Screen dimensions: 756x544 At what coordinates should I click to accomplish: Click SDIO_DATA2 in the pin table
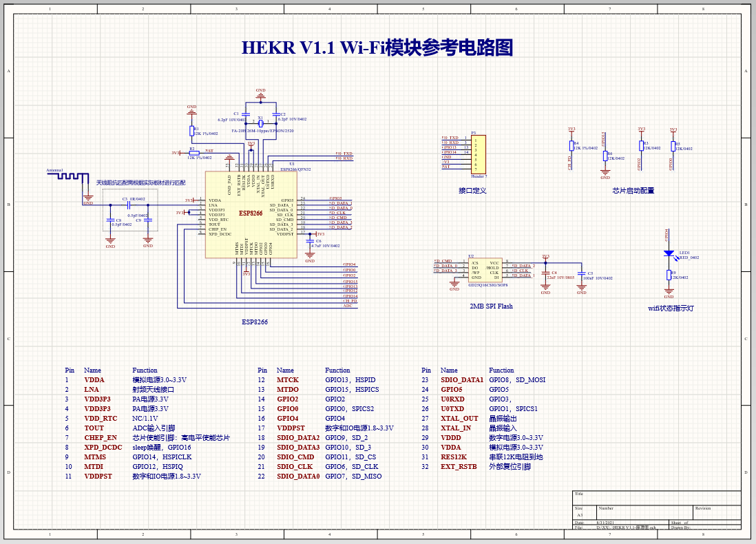point(298,437)
